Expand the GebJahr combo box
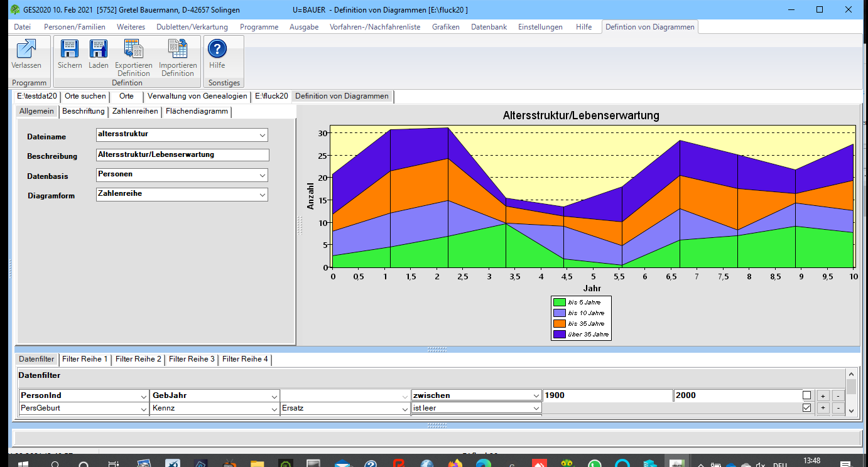 tap(274, 396)
